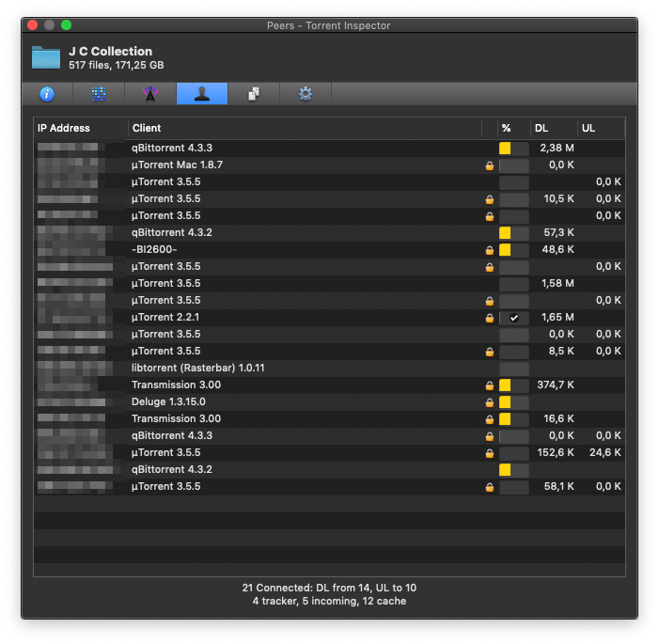659x644 pixels.
Task: Click lock icon on µTorrent 3.5.5 152,6 K row
Action: (489, 453)
